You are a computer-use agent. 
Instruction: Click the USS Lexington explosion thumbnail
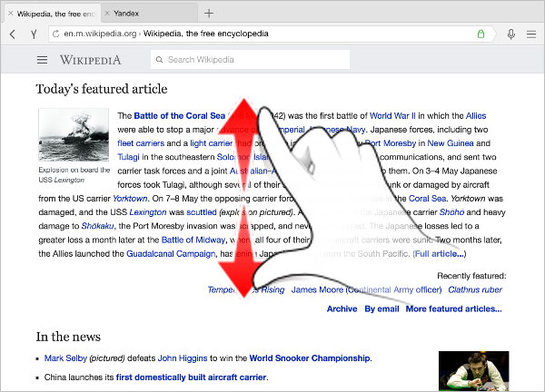pos(74,134)
